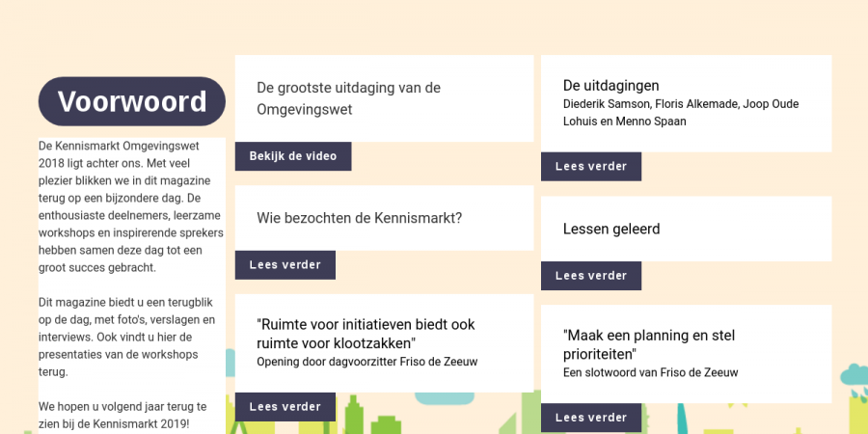Click 'Een slotwoord van Friso de Zeeuw' subtitle

[650, 372]
